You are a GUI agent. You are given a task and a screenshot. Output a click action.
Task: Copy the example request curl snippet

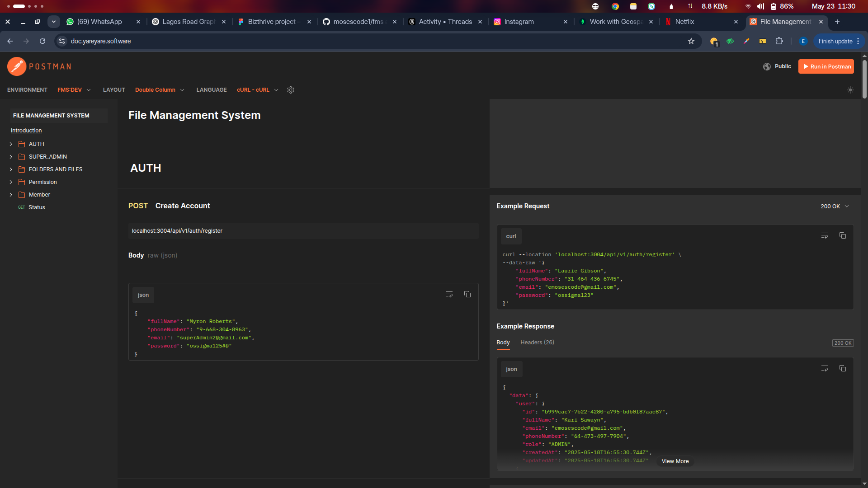tap(843, 235)
